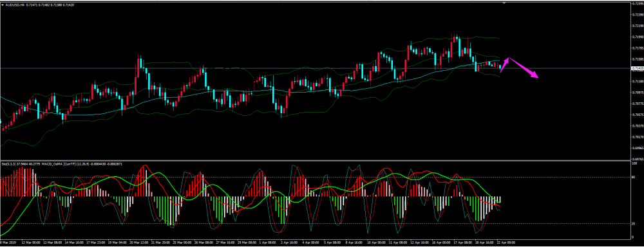The width and height of the screenshot is (644, 247).
Task: Click the 0.72595 price scale label
Action: click(638, 4)
